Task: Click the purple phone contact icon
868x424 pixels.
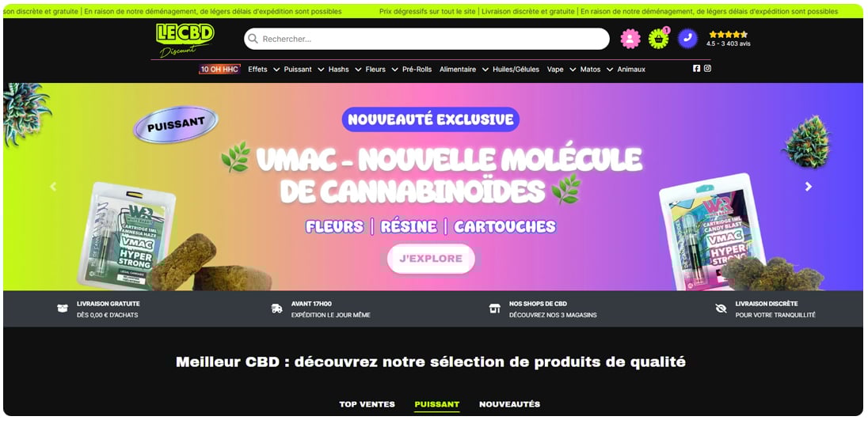Action: click(x=687, y=39)
